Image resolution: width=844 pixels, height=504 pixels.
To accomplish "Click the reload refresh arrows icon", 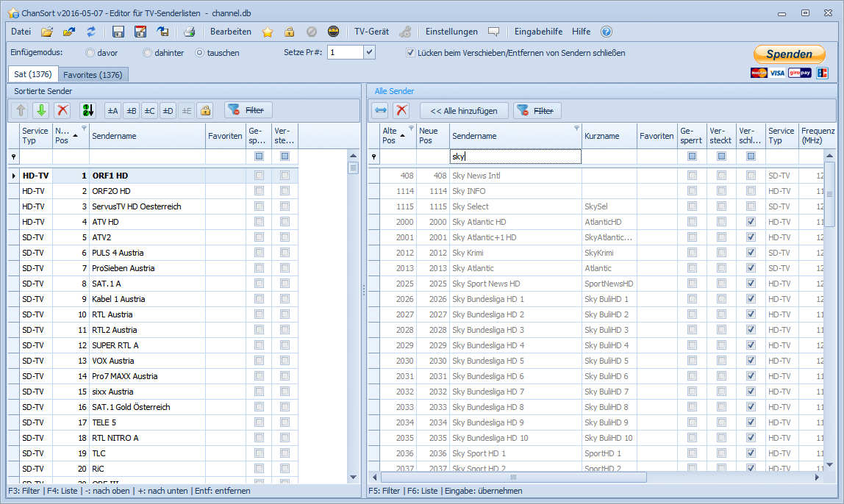I will [x=91, y=32].
